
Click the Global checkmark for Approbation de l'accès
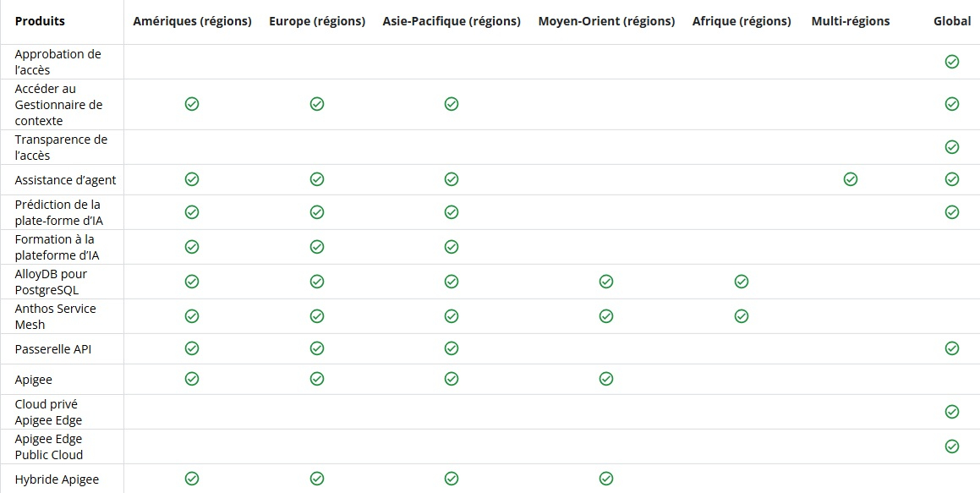click(951, 62)
